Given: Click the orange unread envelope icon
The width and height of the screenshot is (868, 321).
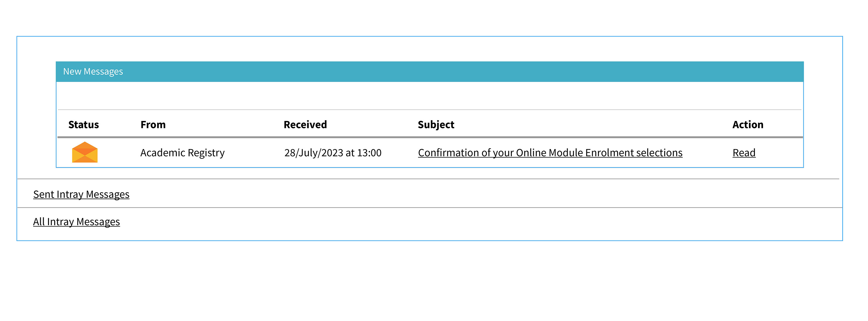Looking at the screenshot, I should point(85,152).
